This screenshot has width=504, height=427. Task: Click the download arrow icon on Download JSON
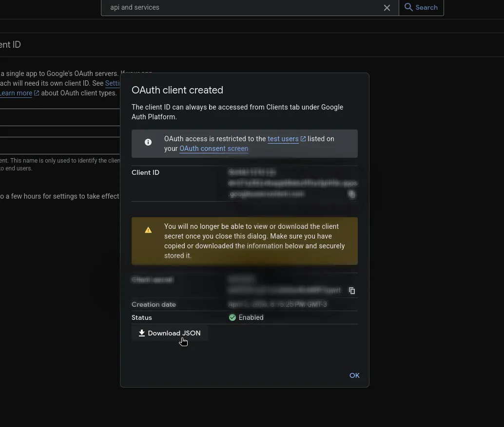[x=142, y=333]
